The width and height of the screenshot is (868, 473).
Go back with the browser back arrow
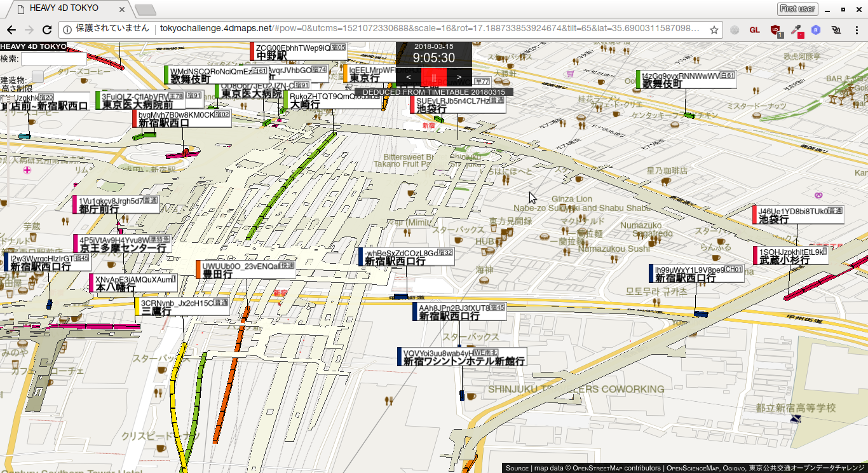pos(11,30)
